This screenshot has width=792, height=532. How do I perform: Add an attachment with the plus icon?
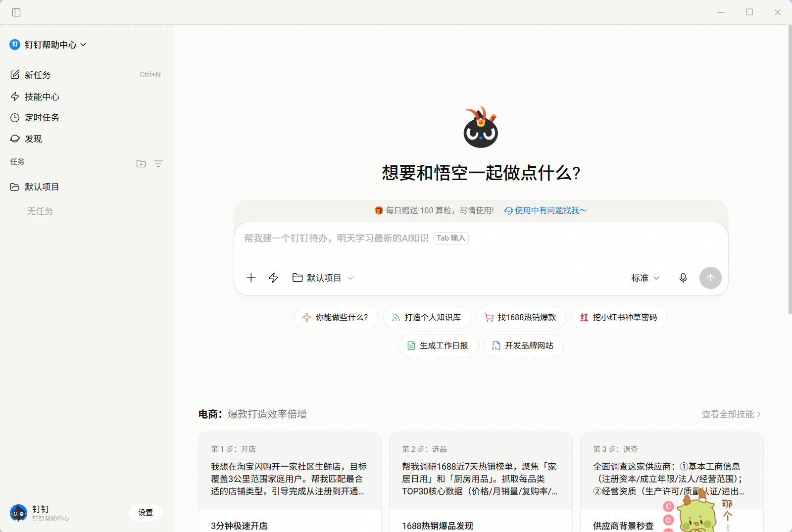(251, 278)
